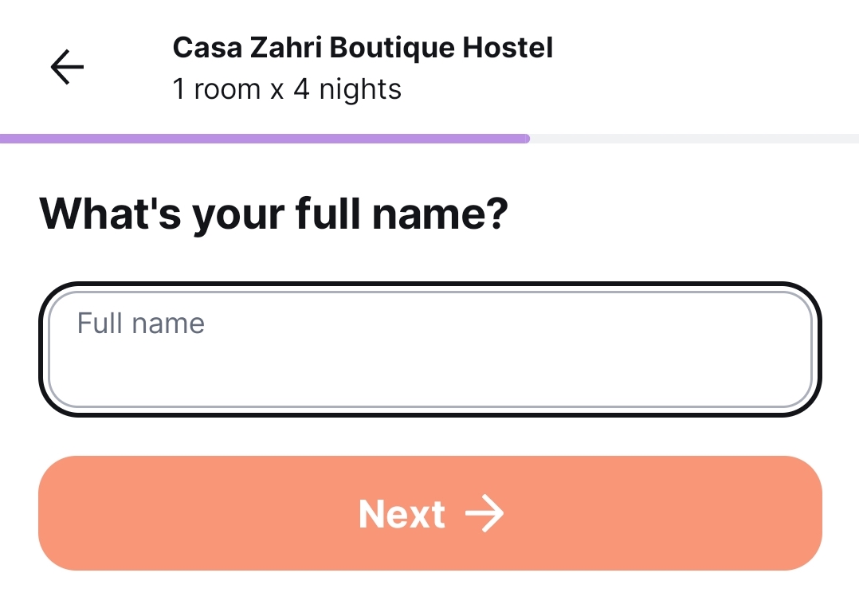Click the right arrow inside the Next button
Image resolution: width=859 pixels, height=616 pixels.
pyautogui.click(x=484, y=514)
